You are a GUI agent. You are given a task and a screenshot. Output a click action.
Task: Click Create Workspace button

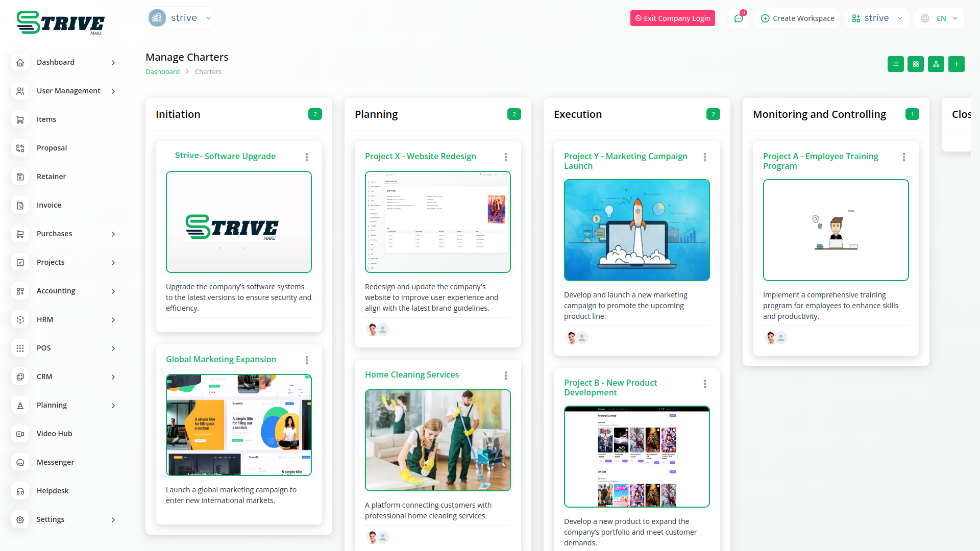797,18
